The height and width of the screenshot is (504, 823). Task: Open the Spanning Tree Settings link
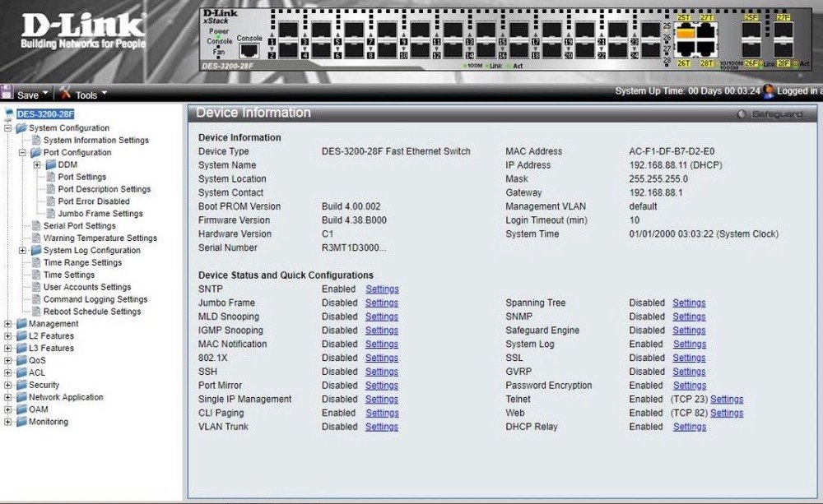tap(689, 303)
